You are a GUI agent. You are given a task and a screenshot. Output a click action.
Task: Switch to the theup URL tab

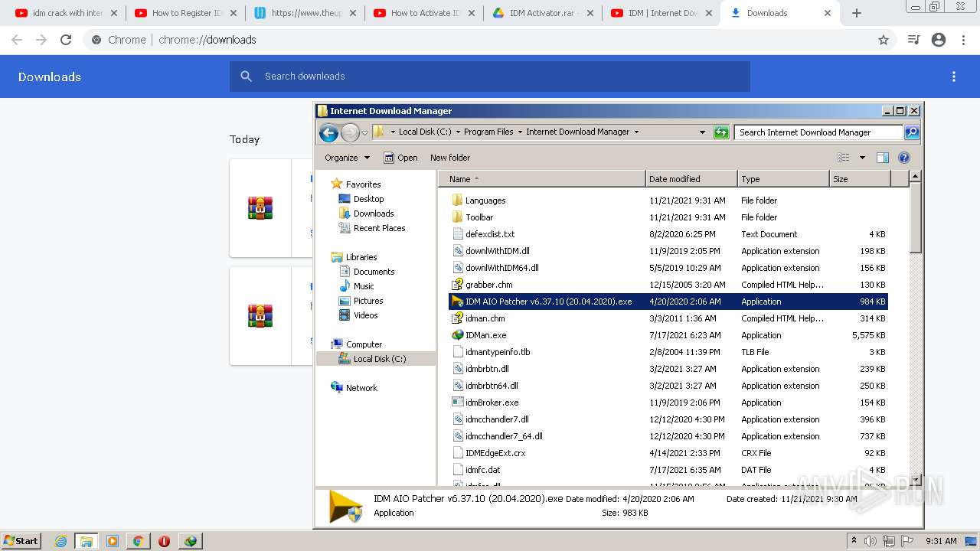tap(306, 13)
